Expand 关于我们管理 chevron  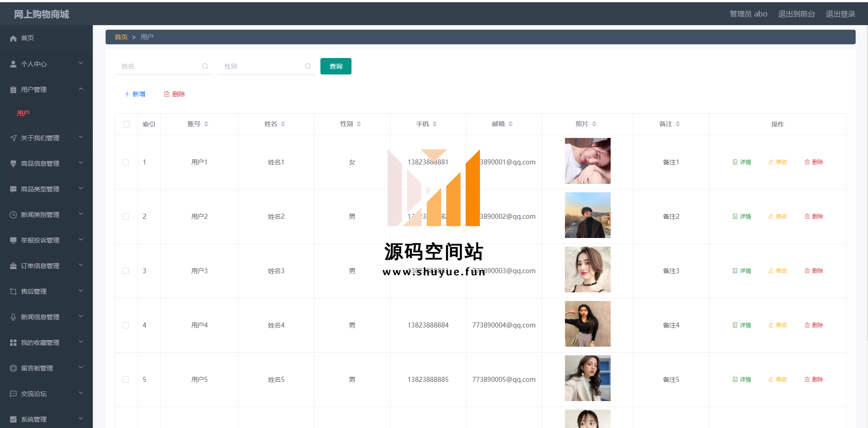click(81, 137)
